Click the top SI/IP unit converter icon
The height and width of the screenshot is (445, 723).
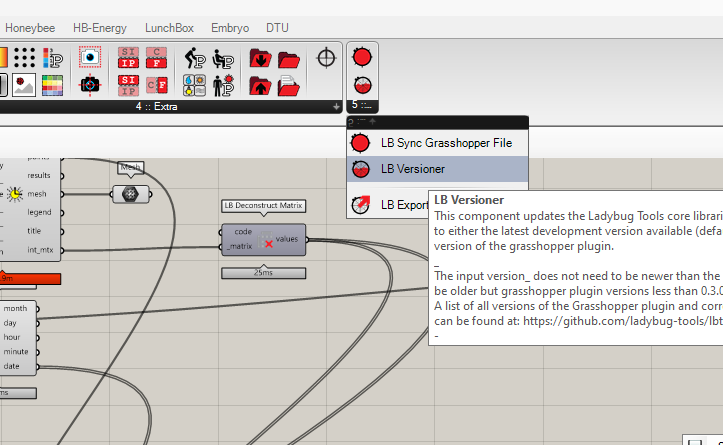129,58
